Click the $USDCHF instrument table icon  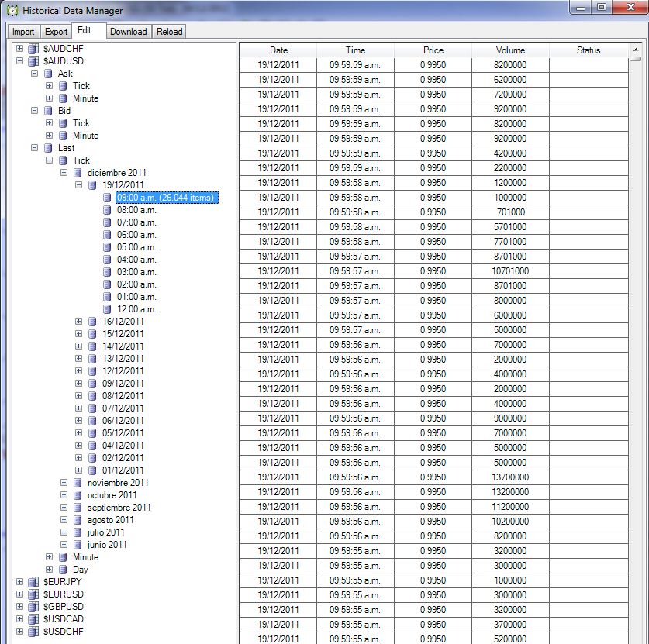click(33, 632)
